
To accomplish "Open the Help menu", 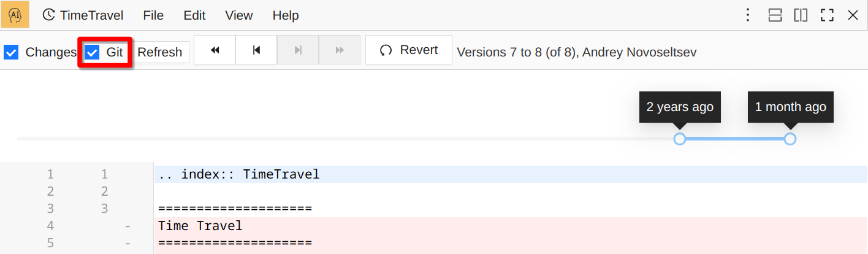I will point(286,15).
